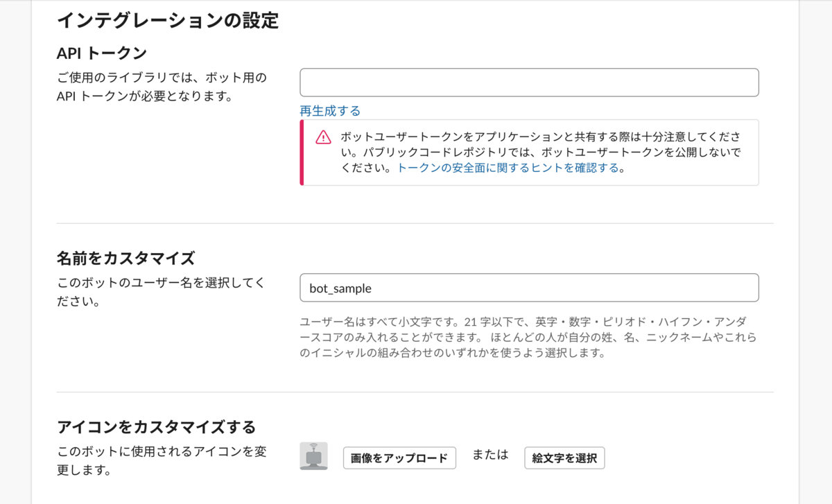Click the インテグレーションの設定 heading
The height and width of the screenshot is (504, 832).
tap(168, 20)
